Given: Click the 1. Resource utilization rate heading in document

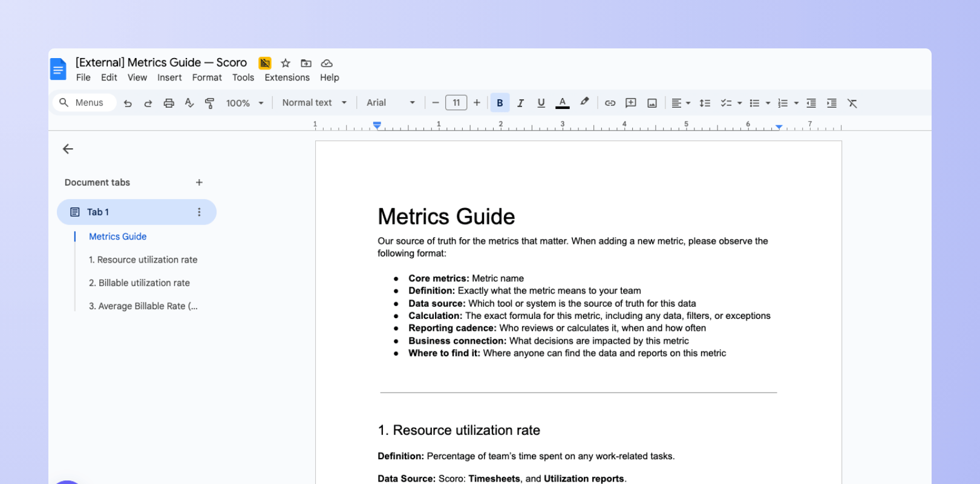Looking at the screenshot, I should coord(459,430).
